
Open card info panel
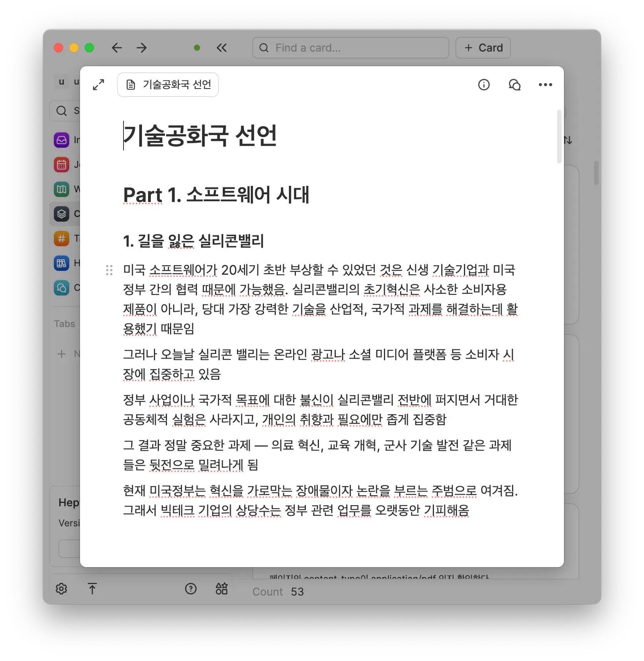pos(484,85)
